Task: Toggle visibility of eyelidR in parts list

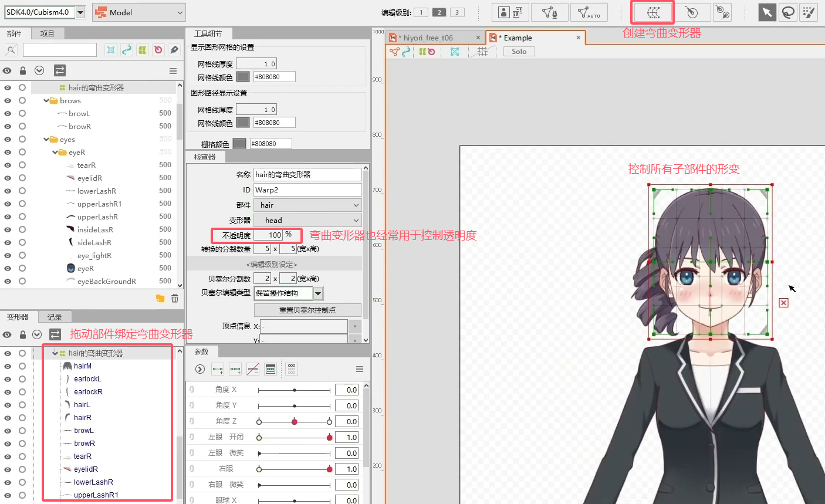Action: coord(8,178)
